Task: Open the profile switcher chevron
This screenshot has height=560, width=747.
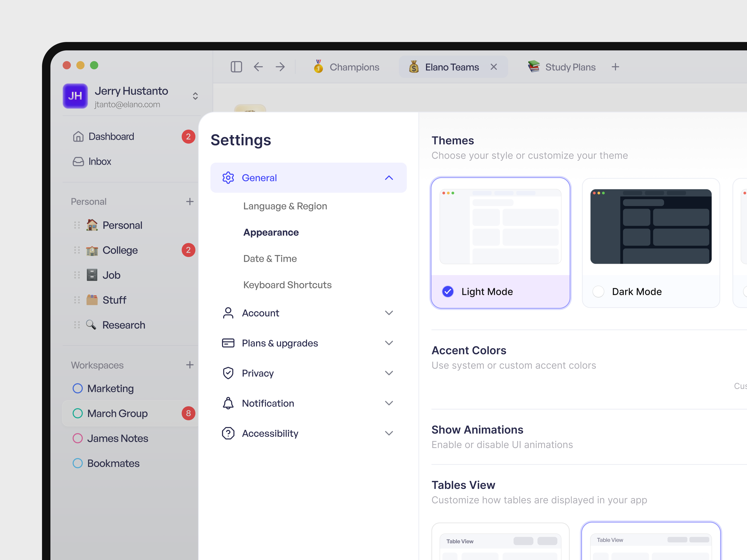Action: click(x=195, y=96)
